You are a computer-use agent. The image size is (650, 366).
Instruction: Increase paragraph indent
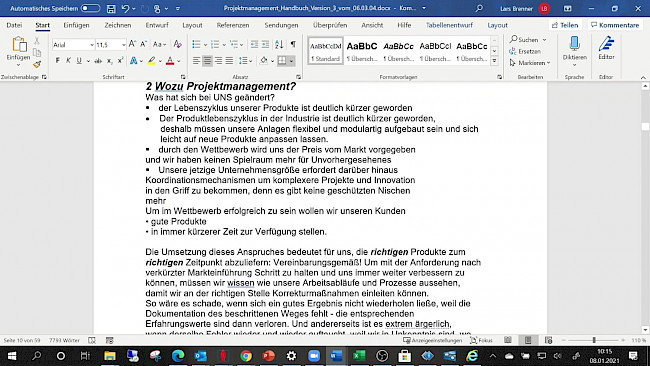(265, 44)
